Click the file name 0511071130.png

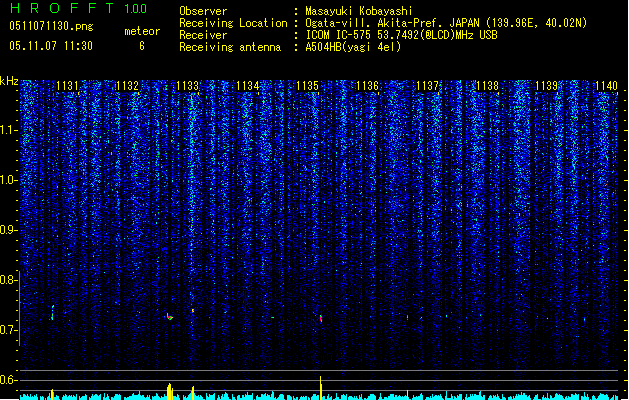tap(51, 26)
